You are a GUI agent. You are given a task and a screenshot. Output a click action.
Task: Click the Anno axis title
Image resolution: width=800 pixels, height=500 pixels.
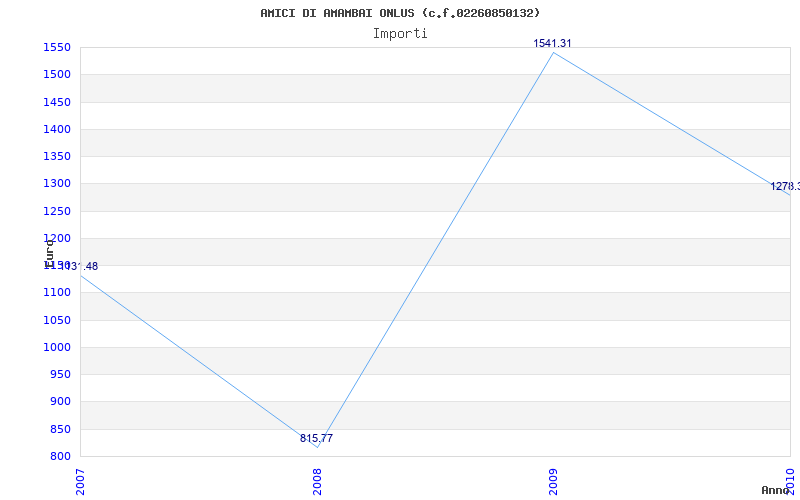click(776, 490)
